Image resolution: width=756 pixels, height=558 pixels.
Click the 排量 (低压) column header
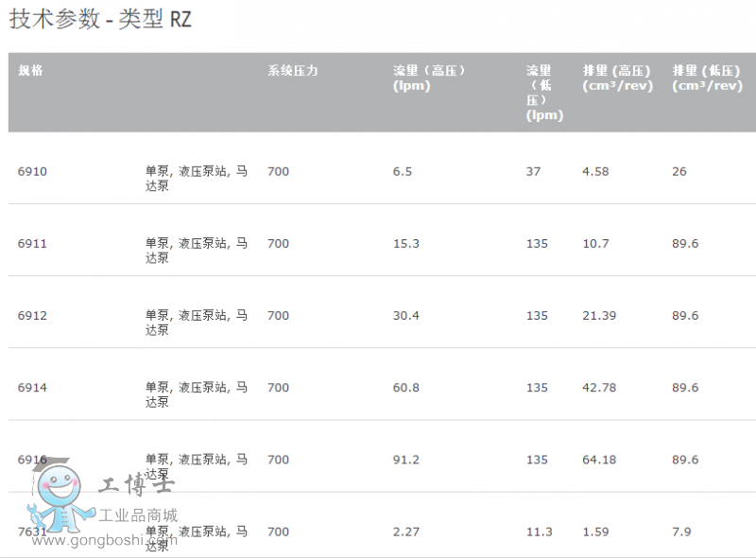707,78
